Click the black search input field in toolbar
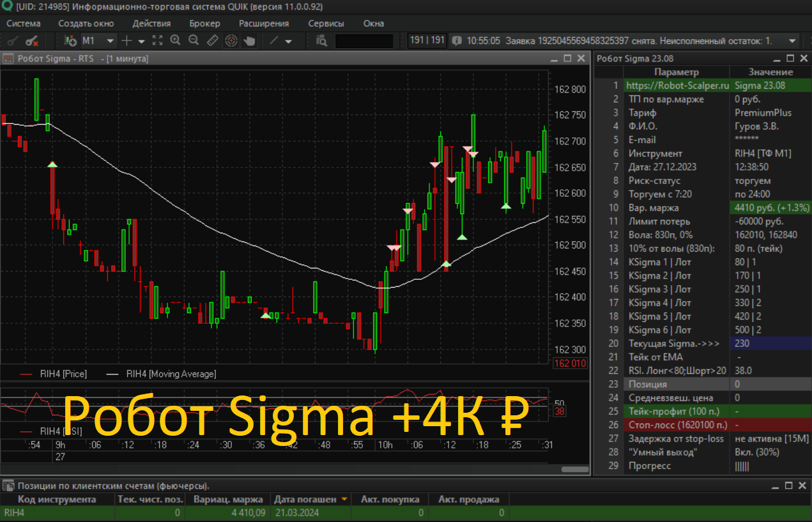 click(364, 40)
